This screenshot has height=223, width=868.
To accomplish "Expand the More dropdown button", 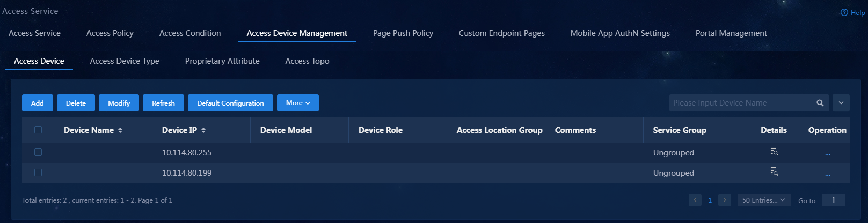I will 298,103.
